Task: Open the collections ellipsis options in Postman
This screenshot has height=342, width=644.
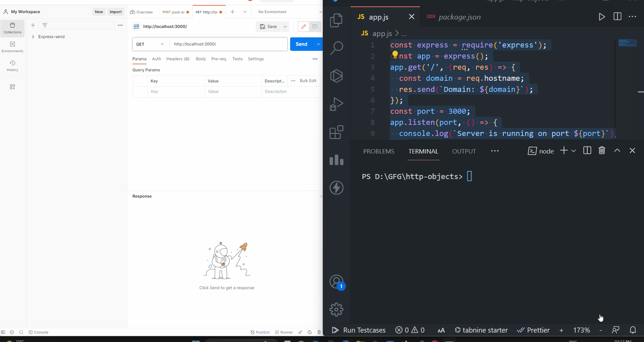Action: pyautogui.click(x=120, y=25)
